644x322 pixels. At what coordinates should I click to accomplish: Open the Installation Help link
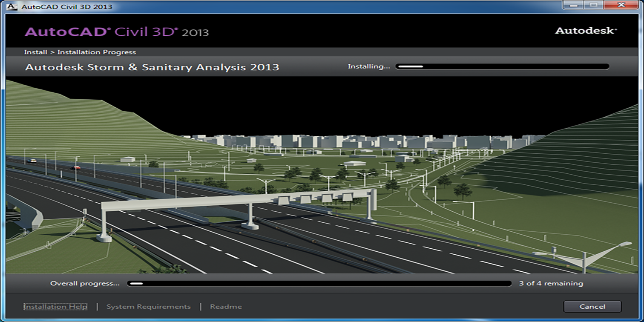click(55, 307)
